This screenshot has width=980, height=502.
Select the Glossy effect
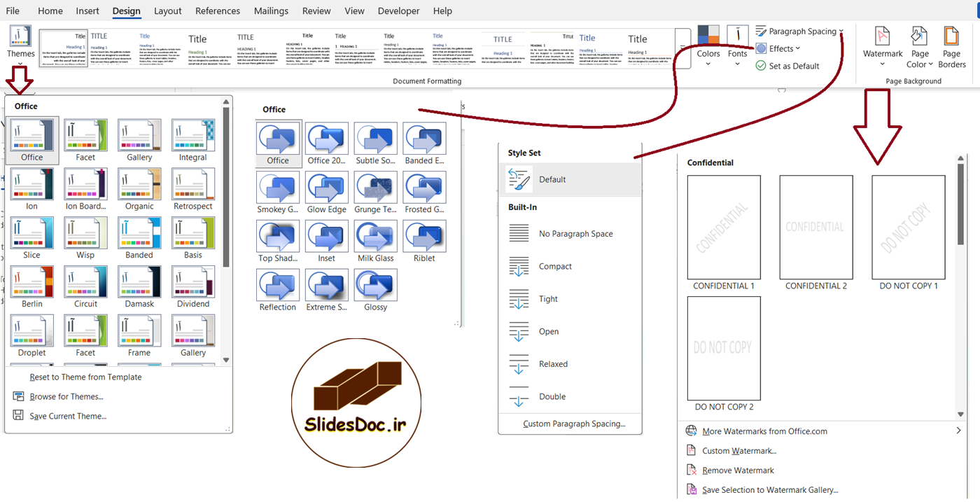[376, 291]
